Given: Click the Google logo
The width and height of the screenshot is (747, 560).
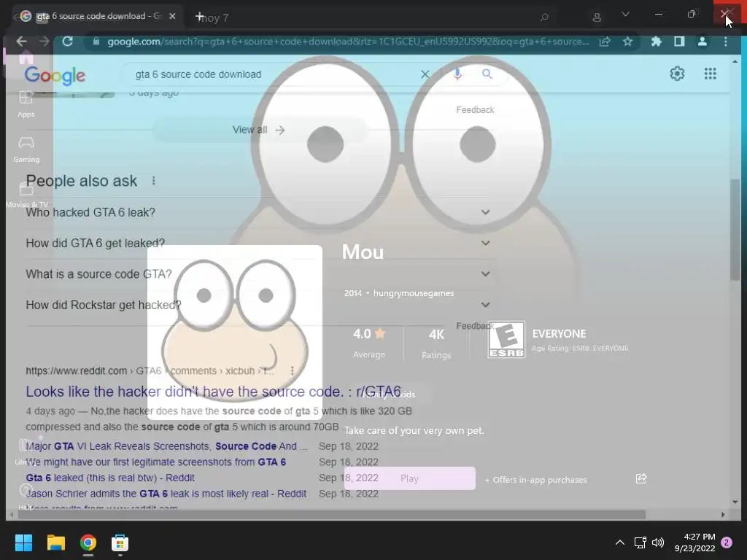Looking at the screenshot, I should (x=55, y=75).
